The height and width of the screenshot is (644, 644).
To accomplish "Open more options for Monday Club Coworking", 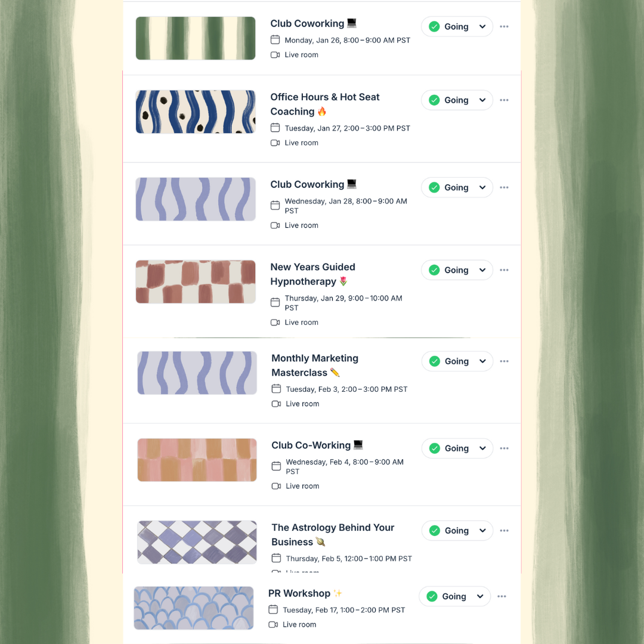I will coord(504,27).
